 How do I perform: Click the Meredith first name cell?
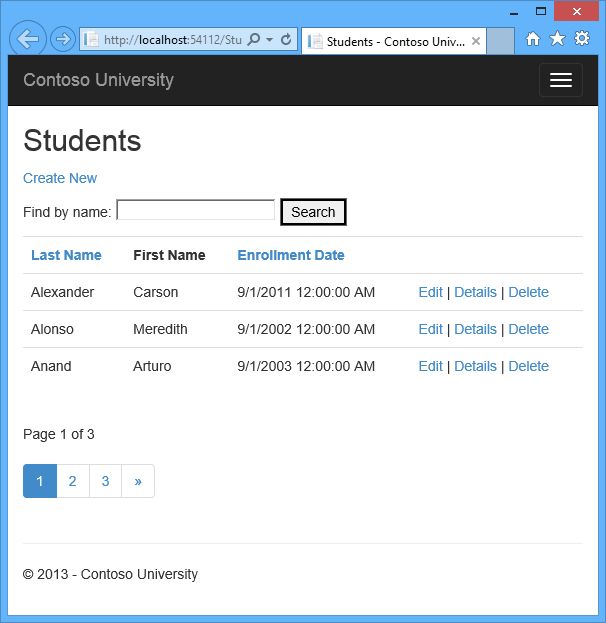[160, 329]
